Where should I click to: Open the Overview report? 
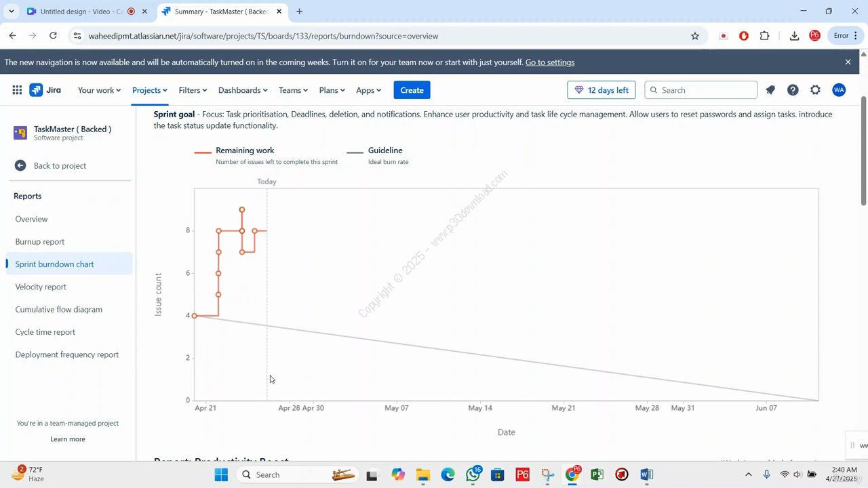pos(31,219)
